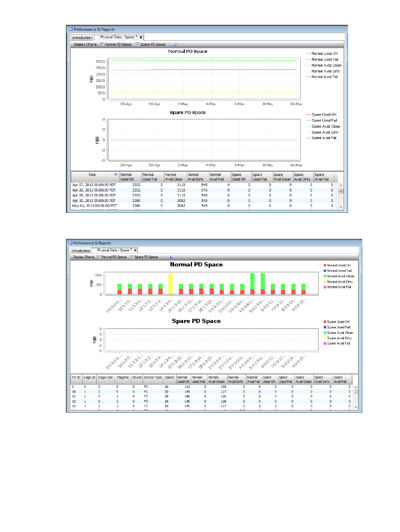
Task: Click scroll-up arrow of the PD table
Action: (x=356, y=387)
